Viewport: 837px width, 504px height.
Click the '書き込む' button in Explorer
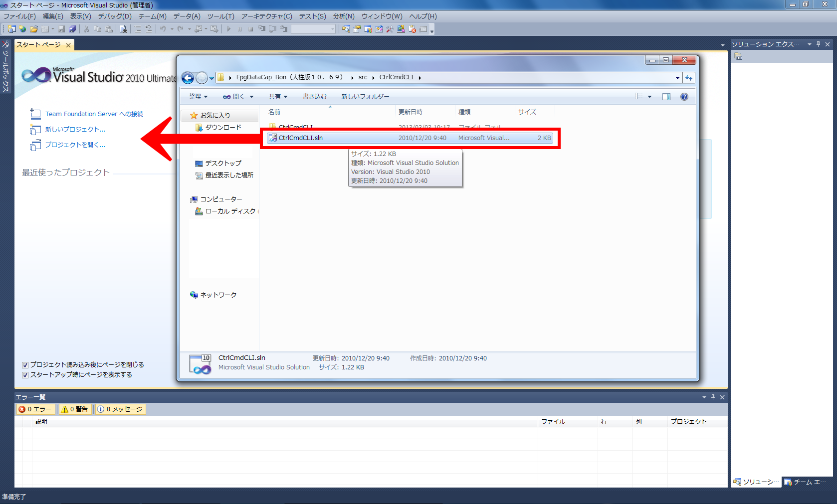[x=315, y=97]
